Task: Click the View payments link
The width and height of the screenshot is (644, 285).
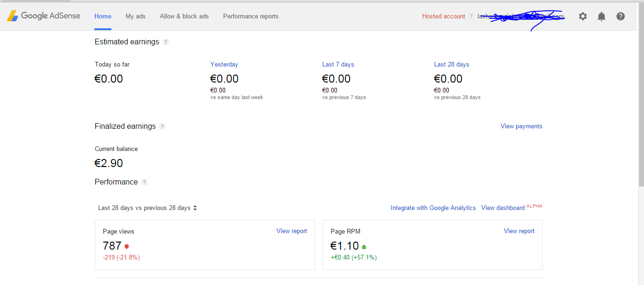Action: pyautogui.click(x=521, y=126)
